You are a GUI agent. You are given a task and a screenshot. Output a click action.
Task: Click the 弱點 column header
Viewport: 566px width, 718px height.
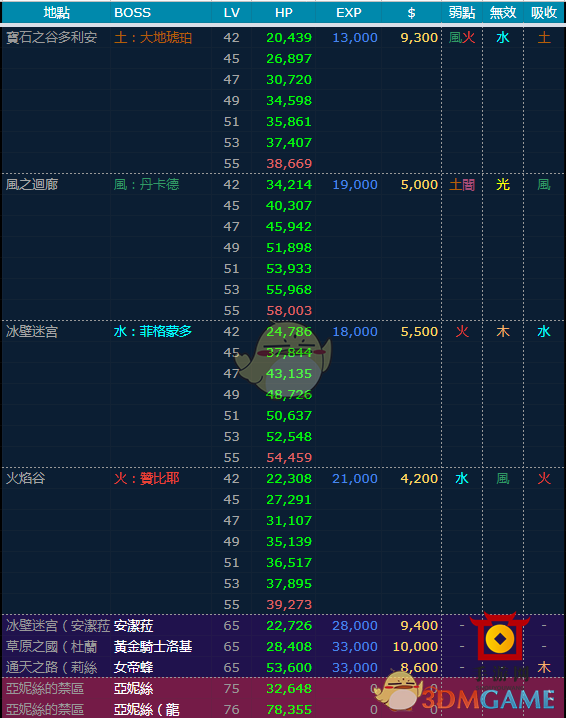[462, 13]
